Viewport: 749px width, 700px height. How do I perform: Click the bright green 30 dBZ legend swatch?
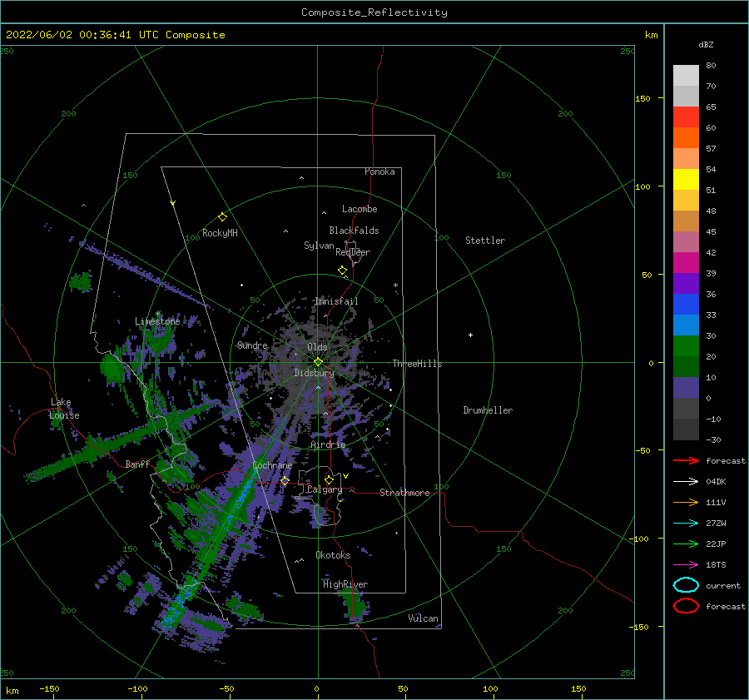686,346
